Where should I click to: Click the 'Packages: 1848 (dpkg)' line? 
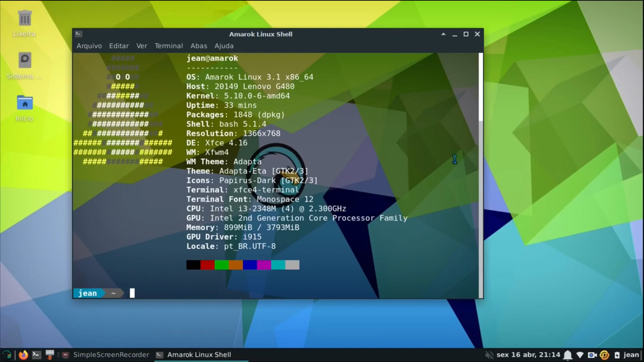[236, 115]
